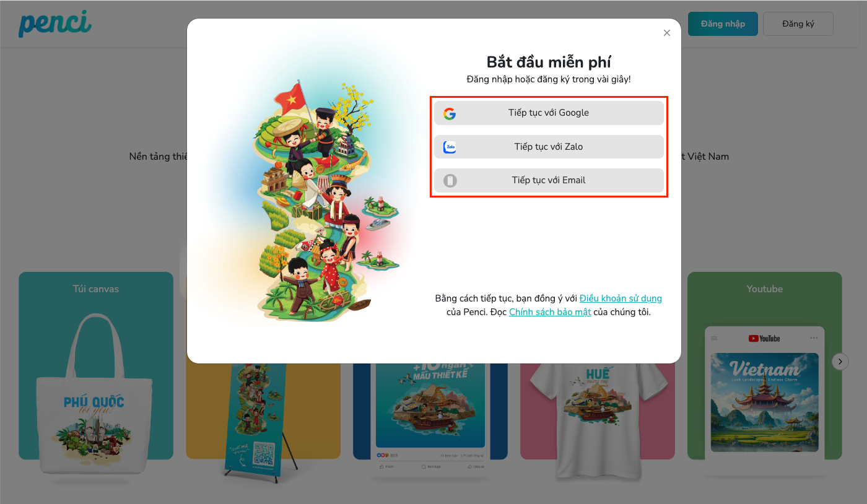
Task: Click the Email phone icon
Action: coord(450,181)
